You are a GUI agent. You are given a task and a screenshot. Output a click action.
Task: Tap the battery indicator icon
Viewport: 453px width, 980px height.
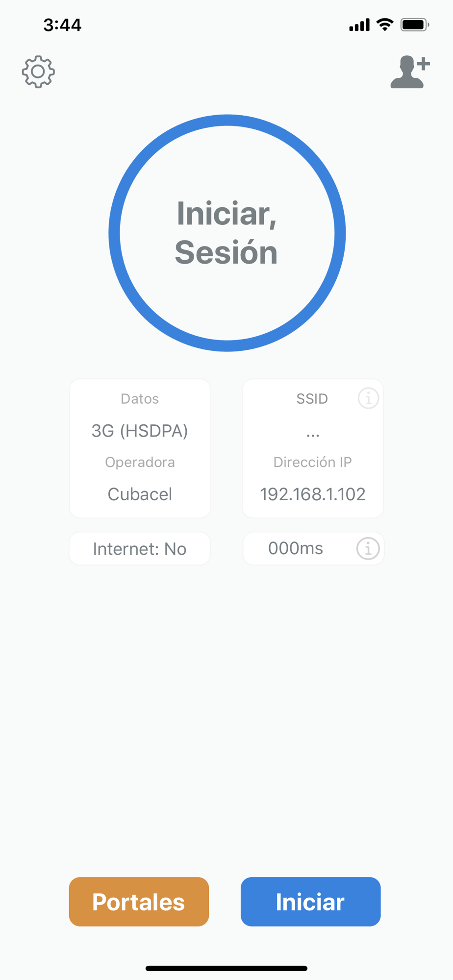tap(415, 24)
